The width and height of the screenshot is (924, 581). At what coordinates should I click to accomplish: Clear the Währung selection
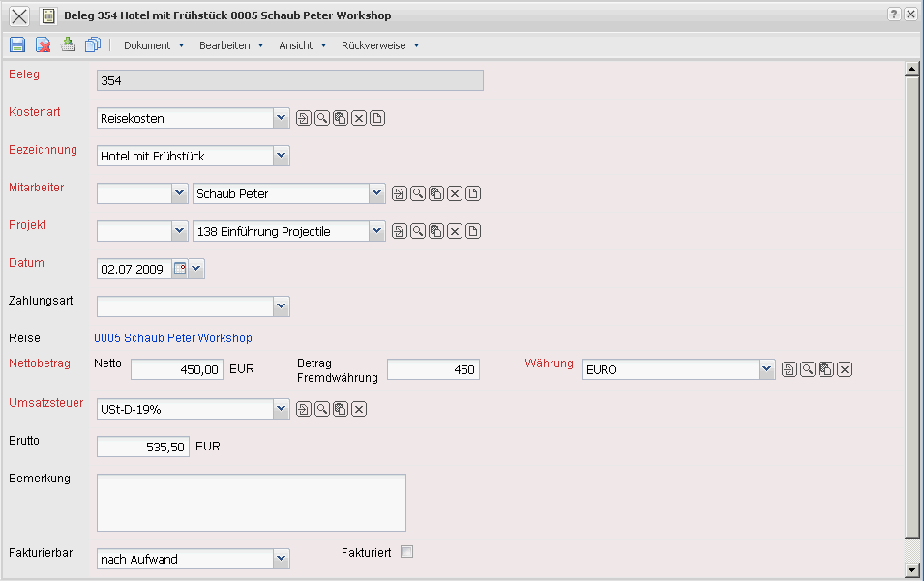[845, 369]
